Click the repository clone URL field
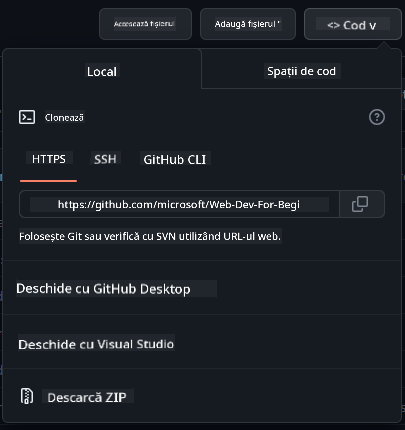 pyautogui.click(x=179, y=204)
